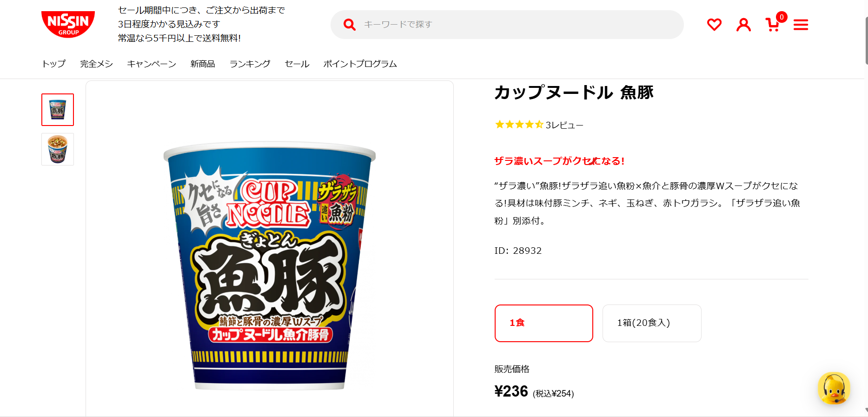The image size is (868, 417).
Task: Click the Nissin Group logo
Action: (x=68, y=24)
